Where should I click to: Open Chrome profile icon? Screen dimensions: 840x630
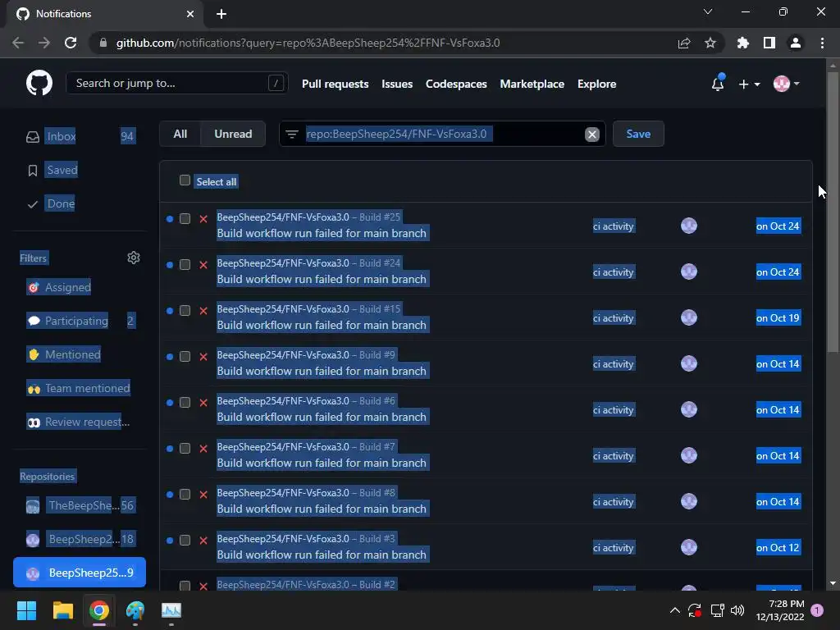click(796, 43)
